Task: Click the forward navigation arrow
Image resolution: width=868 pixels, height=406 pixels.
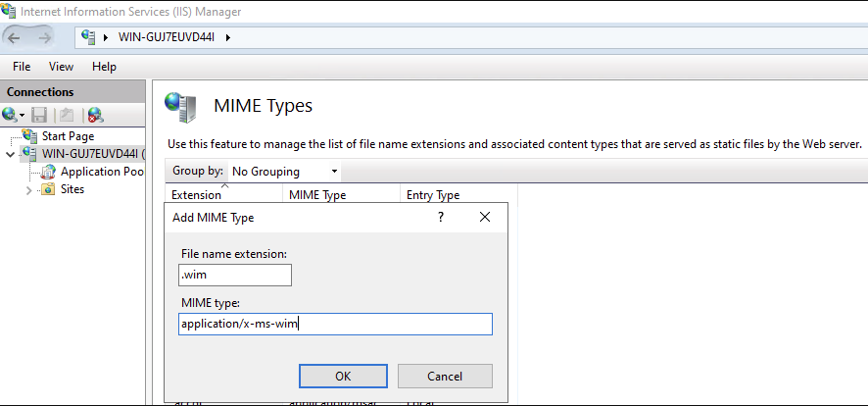Action: click(45, 37)
